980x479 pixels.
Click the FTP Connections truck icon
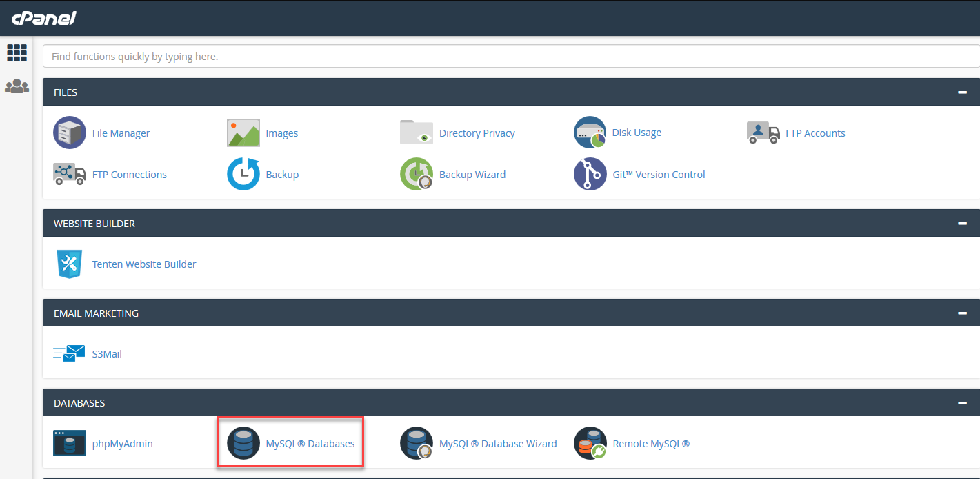tap(70, 174)
